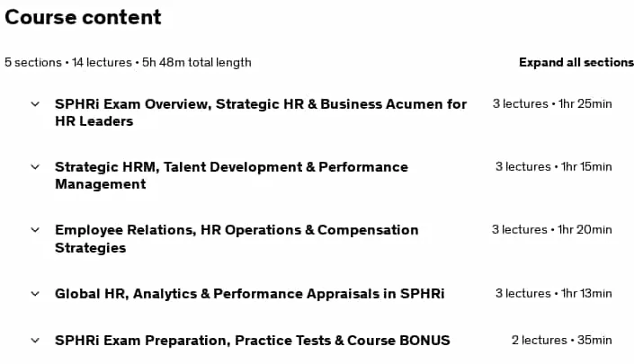Click the 3 lectures • 1hr 20min label
This screenshot has width=634, height=364.
click(x=551, y=229)
